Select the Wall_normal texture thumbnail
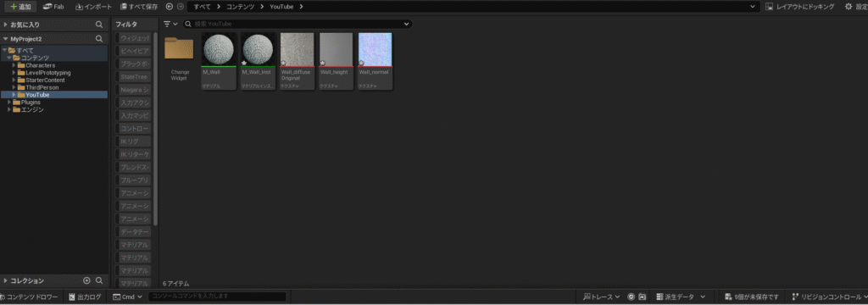 pyautogui.click(x=375, y=61)
